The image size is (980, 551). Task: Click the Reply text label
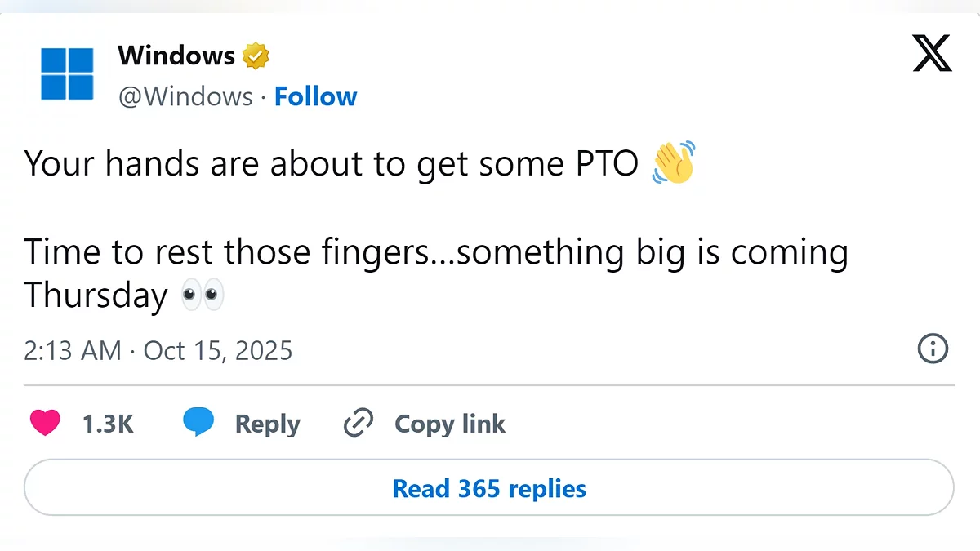(267, 424)
